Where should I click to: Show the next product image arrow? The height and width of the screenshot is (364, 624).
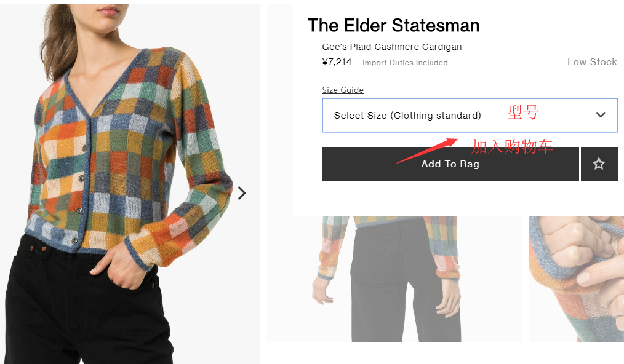tap(242, 193)
